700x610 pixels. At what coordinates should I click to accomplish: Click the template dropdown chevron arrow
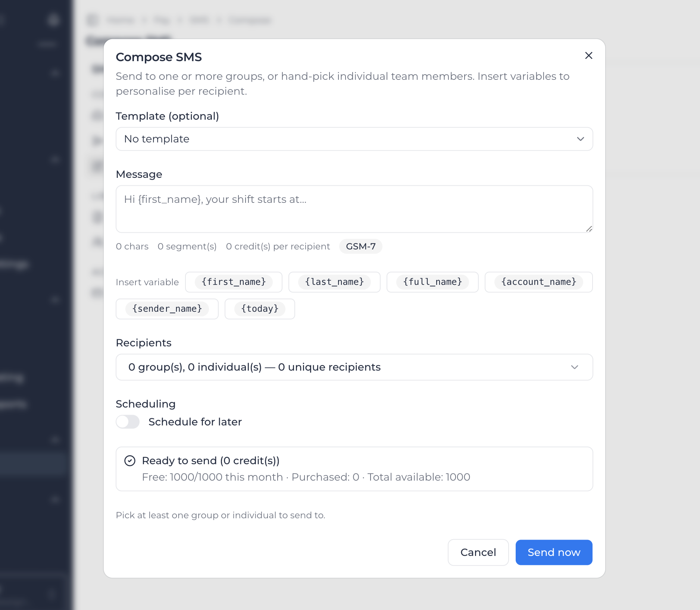[580, 139]
